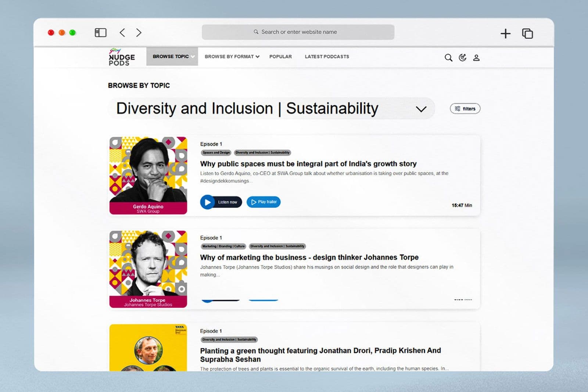Click the Play trailer button
The height and width of the screenshot is (392, 588).
263,202
